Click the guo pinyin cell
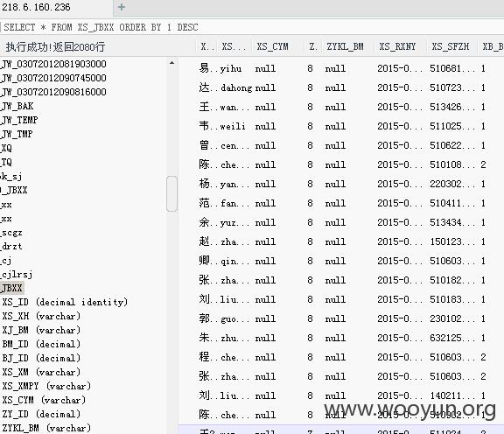The width and height of the screenshot is (504, 434). (x=234, y=319)
